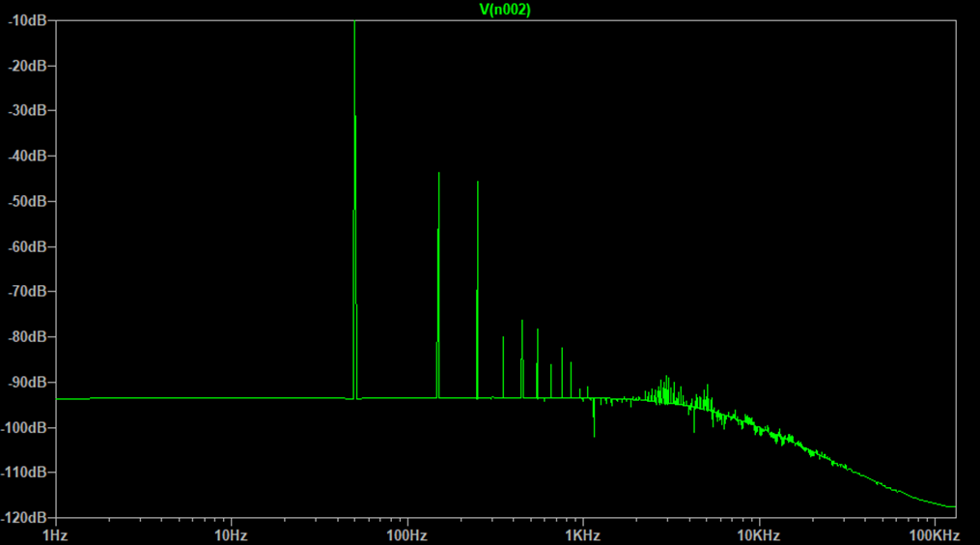
Task: Click the 1KHz horizontal axis label
Action: click(x=582, y=534)
